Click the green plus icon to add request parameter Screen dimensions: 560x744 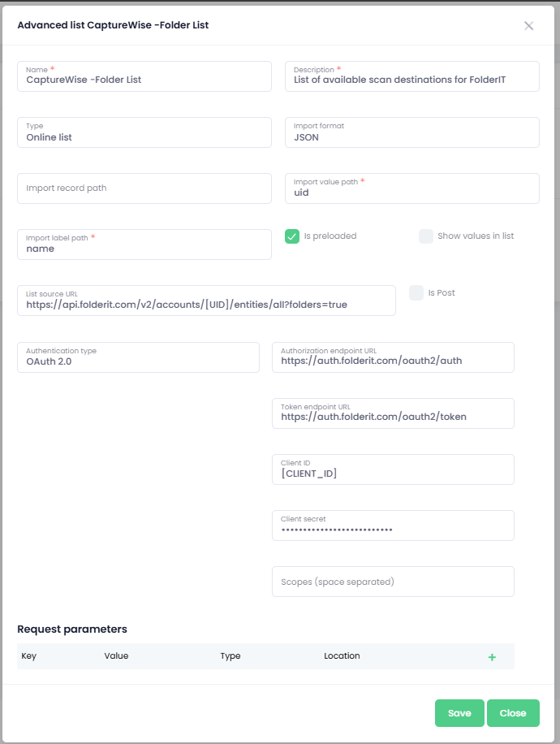click(492, 656)
